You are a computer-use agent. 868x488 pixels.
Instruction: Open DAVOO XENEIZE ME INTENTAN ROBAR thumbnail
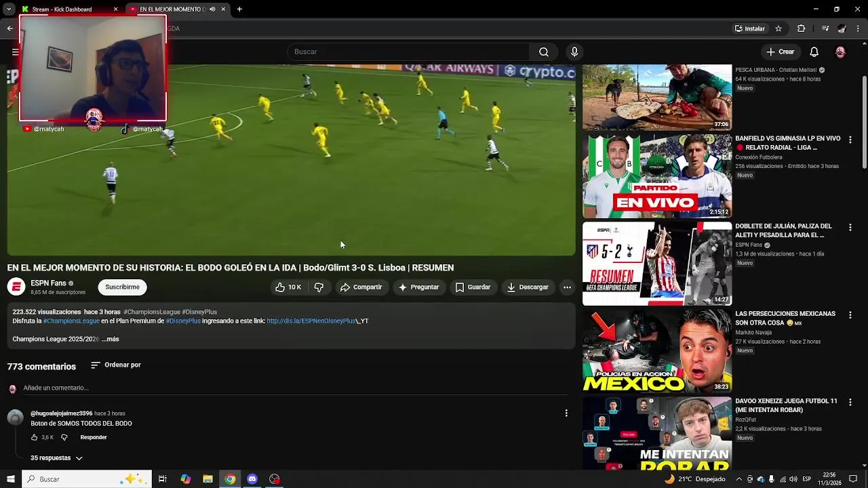click(657, 434)
